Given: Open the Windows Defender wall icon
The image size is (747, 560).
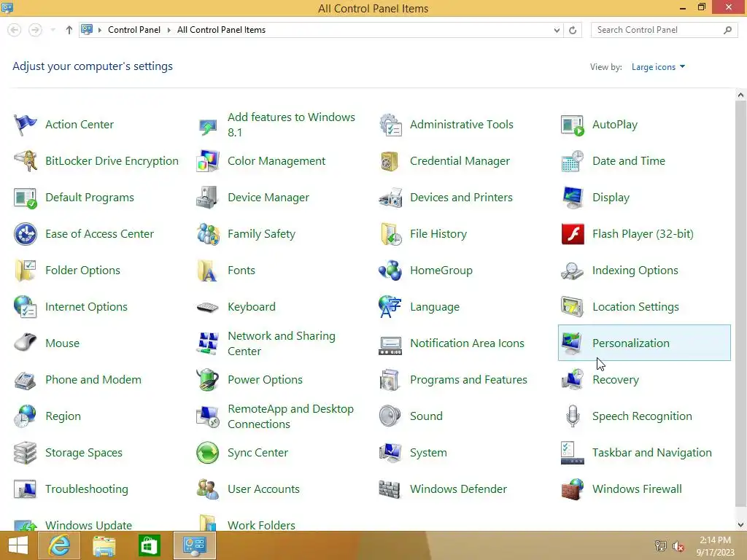Looking at the screenshot, I should click(x=390, y=489).
